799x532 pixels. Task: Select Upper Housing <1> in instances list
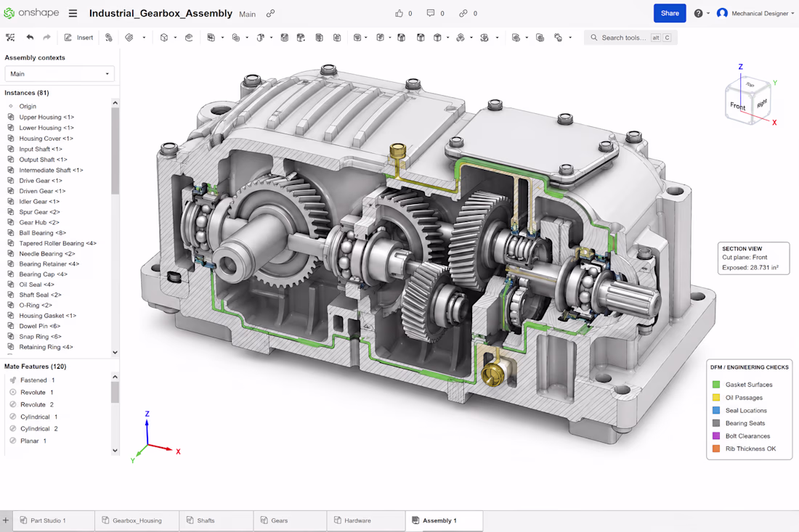tap(46, 117)
